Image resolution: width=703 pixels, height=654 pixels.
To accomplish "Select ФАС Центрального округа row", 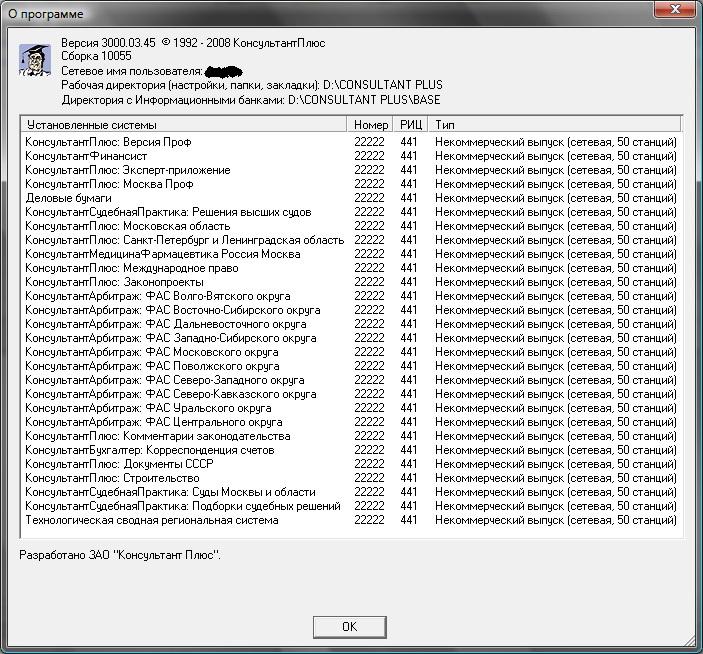I will (351, 422).
